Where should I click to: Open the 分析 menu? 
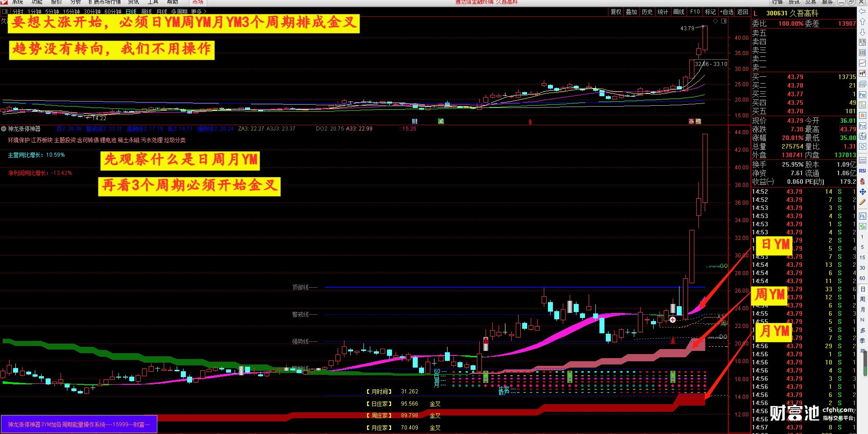click(75, 2)
